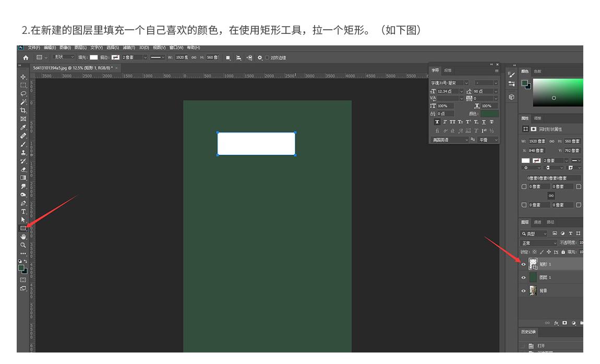
Task: Select the Move tool
Action: (x=23, y=77)
